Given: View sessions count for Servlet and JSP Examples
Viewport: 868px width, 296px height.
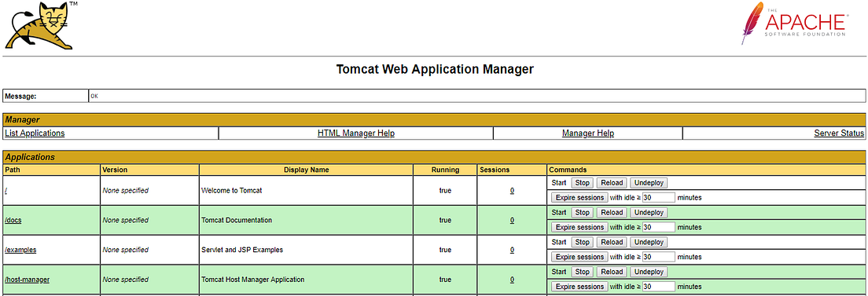Looking at the screenshot, I should [512, 250].
